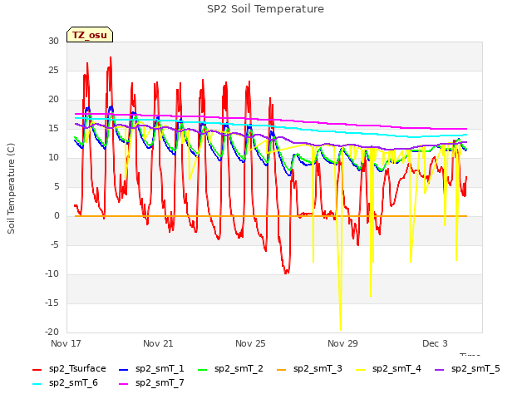Click the -10 y-axis tick label
This screenshot has height=399, width=532.
(52, 274)
